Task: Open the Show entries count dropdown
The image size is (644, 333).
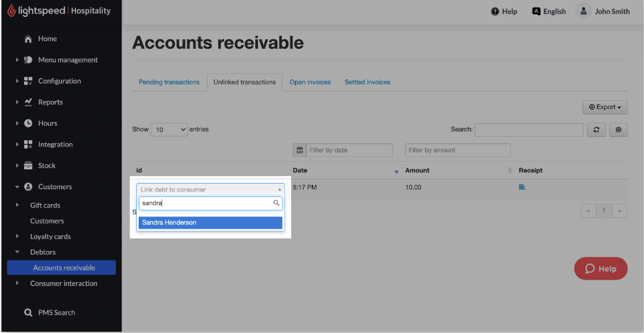Action: pyautogui.click(x=169, y=130)
